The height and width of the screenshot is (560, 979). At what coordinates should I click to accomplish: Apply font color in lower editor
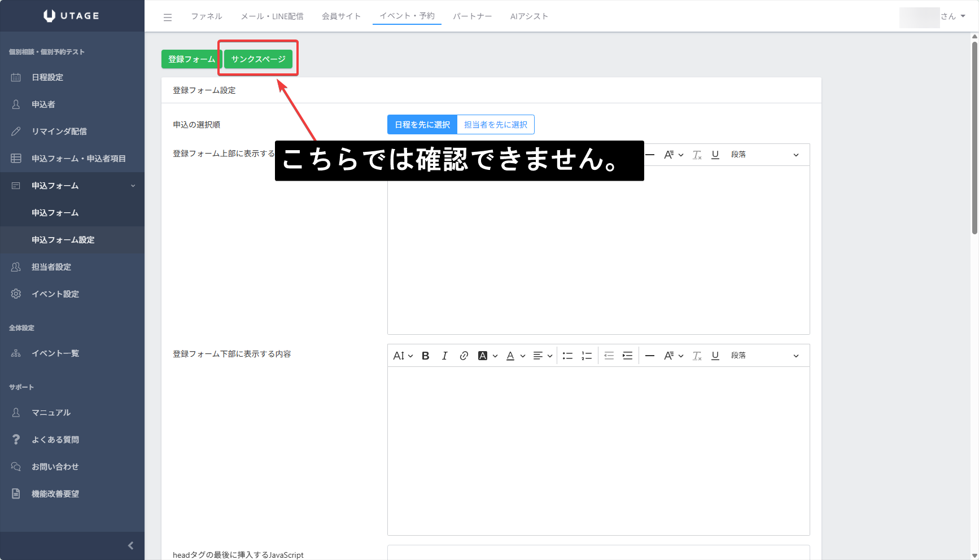[510, 356]
